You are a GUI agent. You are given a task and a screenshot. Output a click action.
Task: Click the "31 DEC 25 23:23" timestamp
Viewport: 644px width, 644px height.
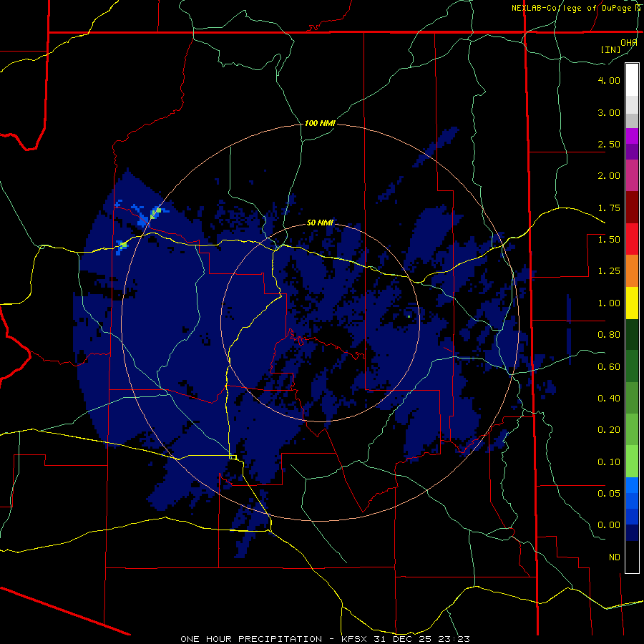(x=423, y=639)
